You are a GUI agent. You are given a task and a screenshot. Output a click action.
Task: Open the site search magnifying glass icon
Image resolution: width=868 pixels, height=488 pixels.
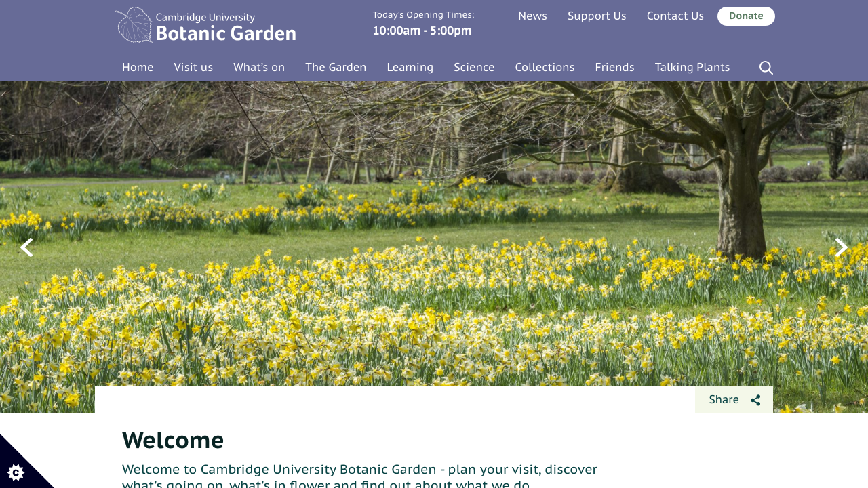pyautogui.click(x=764, y=66)
